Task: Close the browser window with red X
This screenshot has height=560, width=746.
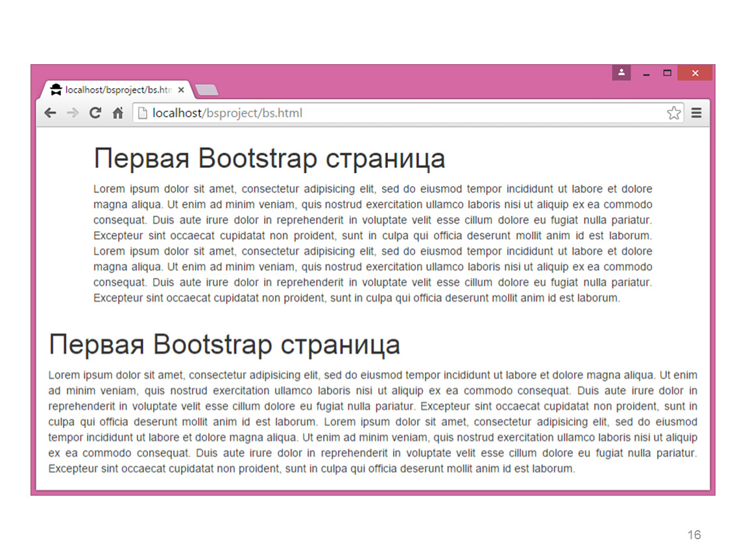Action: point(695,73)
